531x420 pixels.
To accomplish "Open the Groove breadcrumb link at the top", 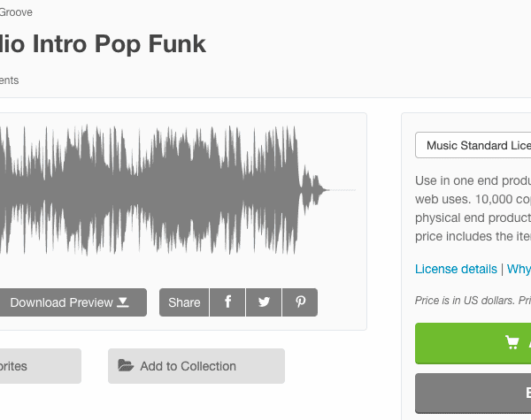I will (16, 12).
